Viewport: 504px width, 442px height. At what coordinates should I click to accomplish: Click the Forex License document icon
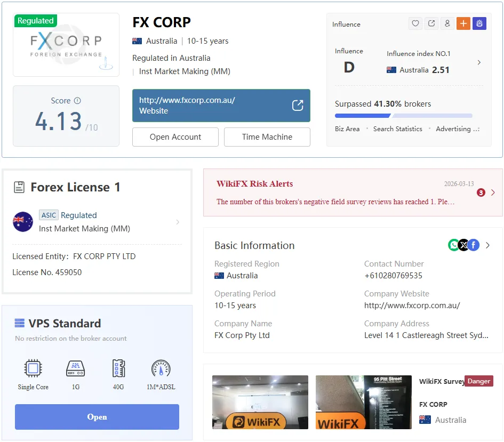(x=19, y=187)
